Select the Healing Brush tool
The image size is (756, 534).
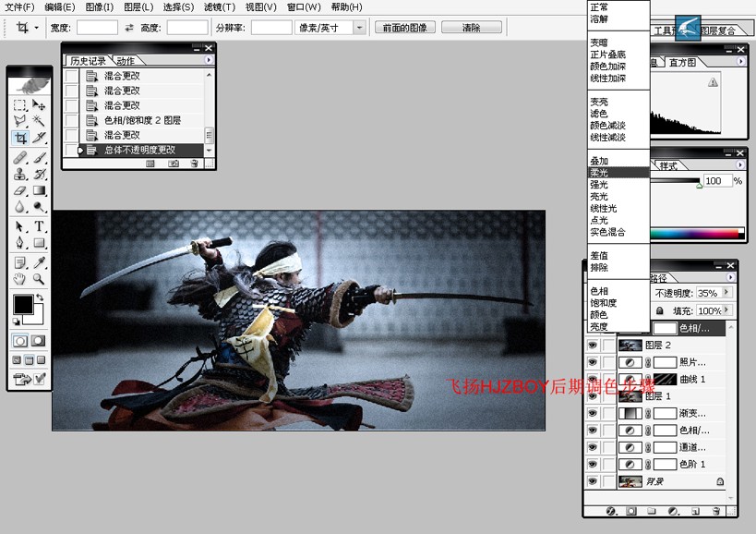(19, 158)
